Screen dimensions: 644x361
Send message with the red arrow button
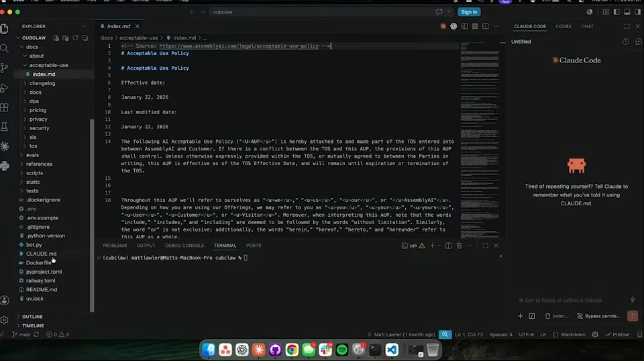[x=633, y=316]
